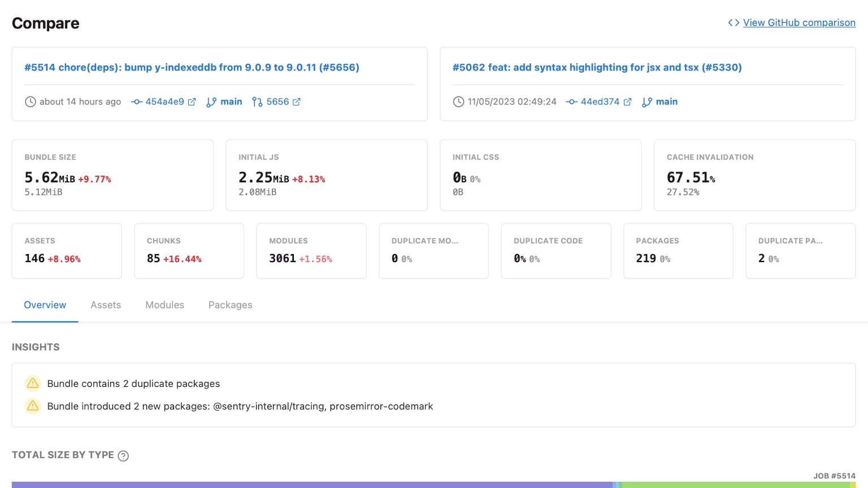Click the purple segment of size bar
This screenshot has height=488, width=868.
click(x=311, y=485)
